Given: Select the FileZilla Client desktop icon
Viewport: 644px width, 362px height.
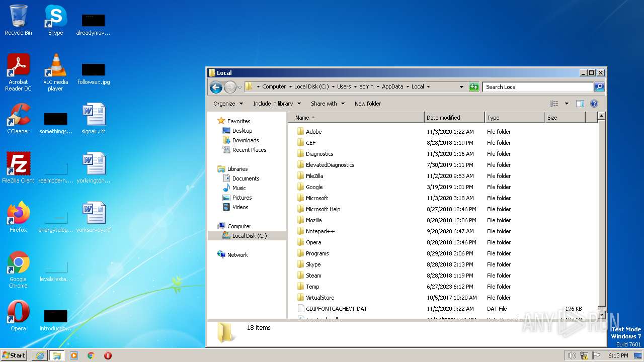Looking at the screenshot, I should tap(18, 168).
